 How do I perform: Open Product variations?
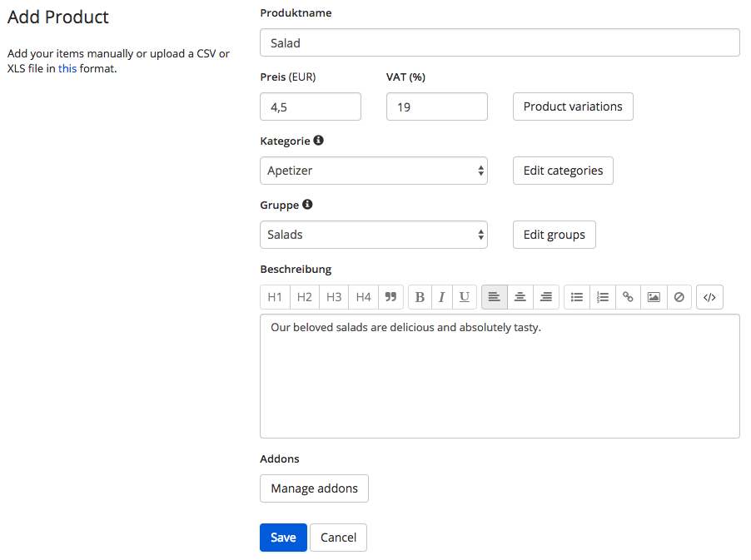coord(573,107)
